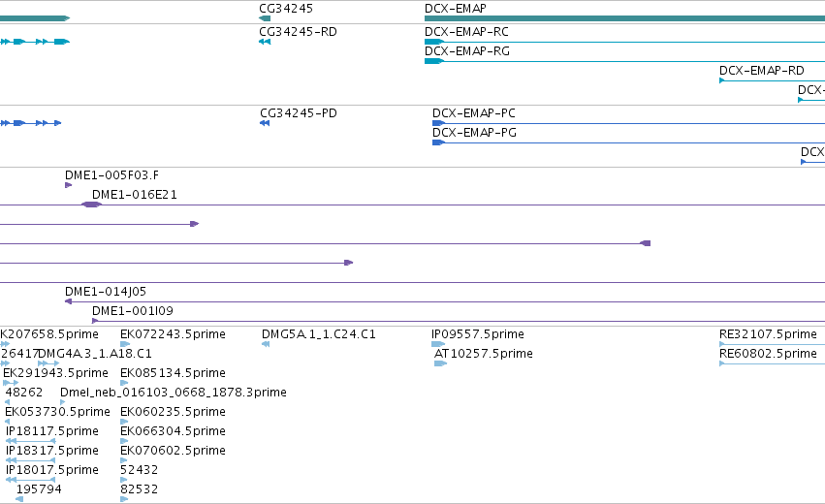Select the CG34245 gene arrow glyph
This screenshot has height=504, width=825.
coord(265,18)
